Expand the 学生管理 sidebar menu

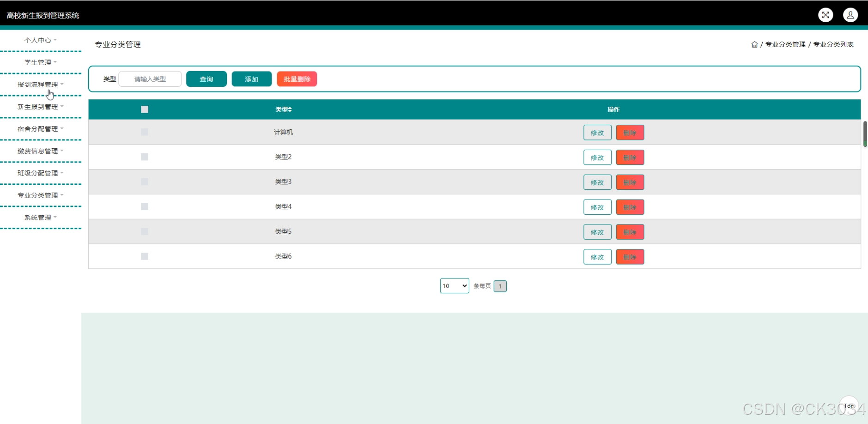click(41, 62)
